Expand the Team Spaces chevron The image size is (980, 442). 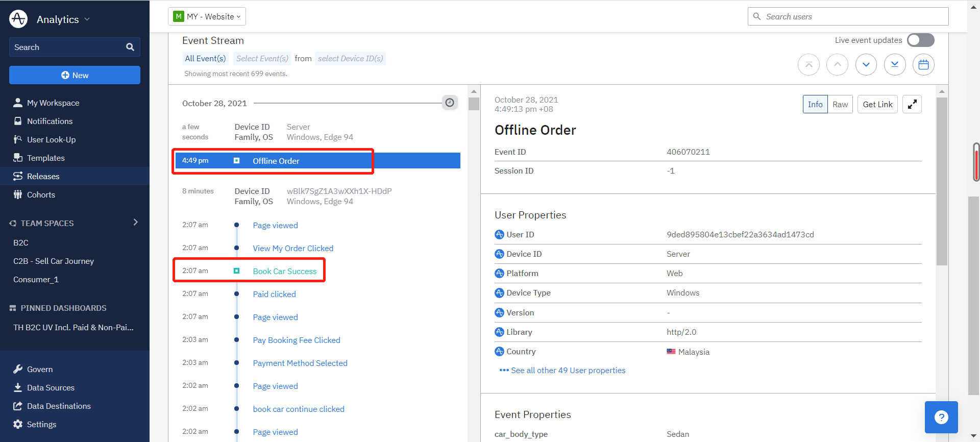(x=135, y=222)
